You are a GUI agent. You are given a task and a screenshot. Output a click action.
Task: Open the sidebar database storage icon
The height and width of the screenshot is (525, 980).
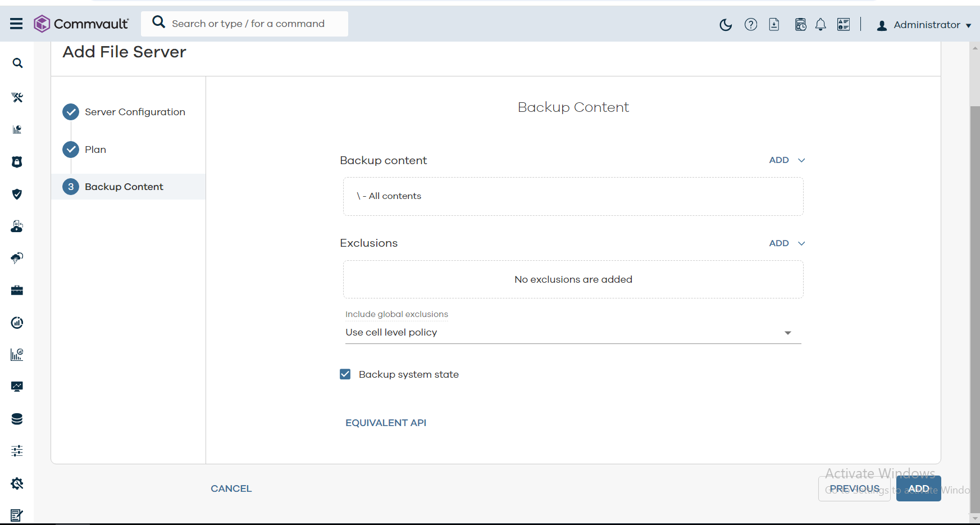click(17, 419)
